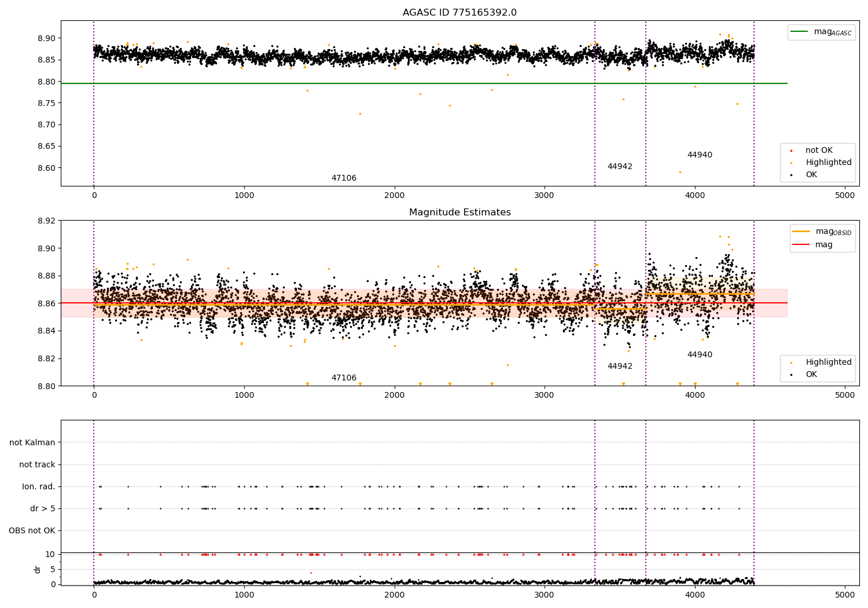Click tick value 5 on dr axis
Viewport: 868px width, 608px height.
click(x=53, y=570)
